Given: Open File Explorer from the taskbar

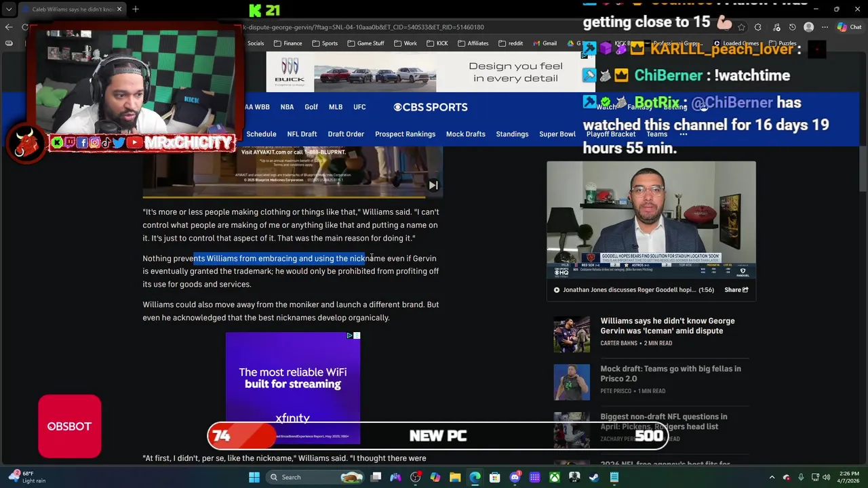Looking at the screenshot, I should pos(455,477).
